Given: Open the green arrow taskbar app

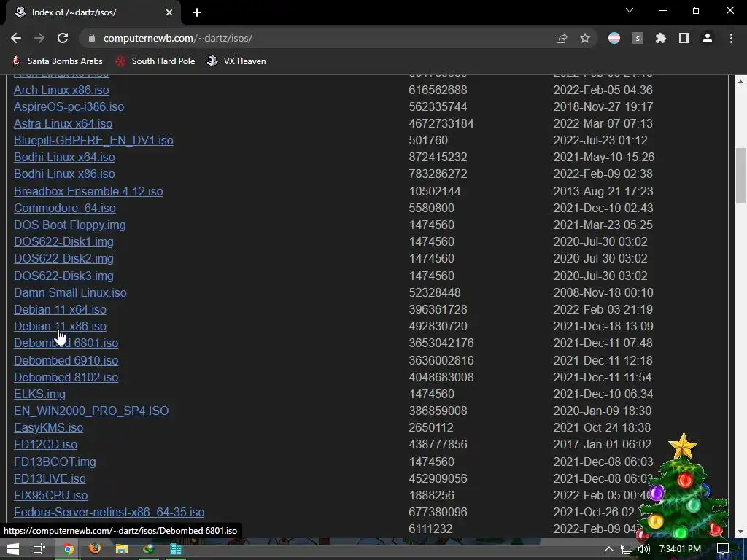Looking at the screenshot, I should click(x=149, y=549).
